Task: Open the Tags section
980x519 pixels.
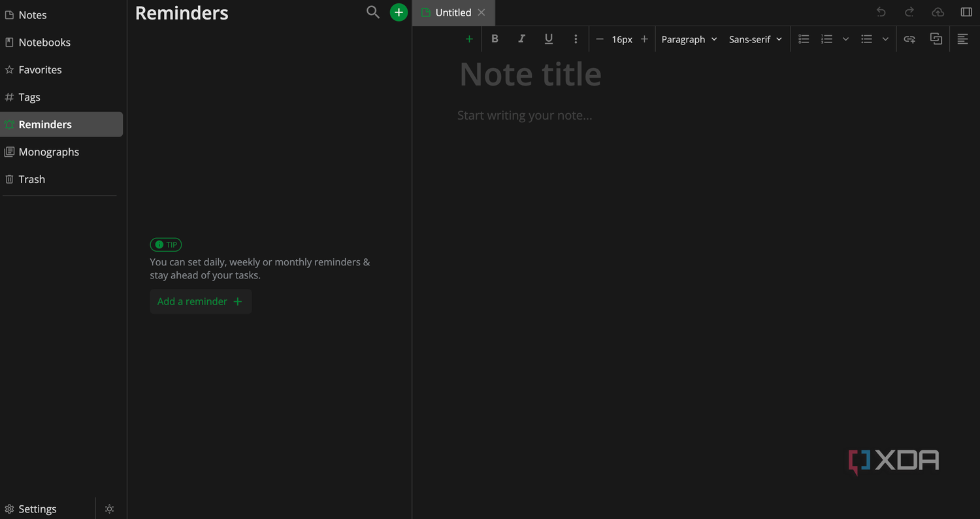Action: pos(61,97)
